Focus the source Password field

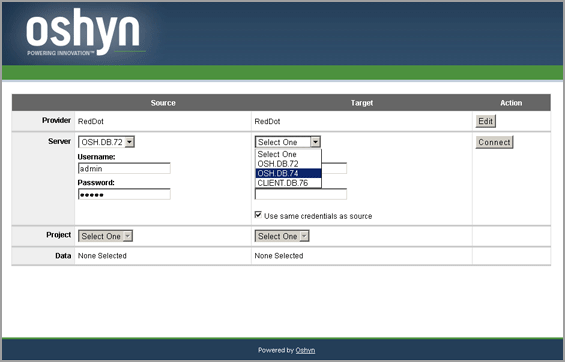click(124, 194)
